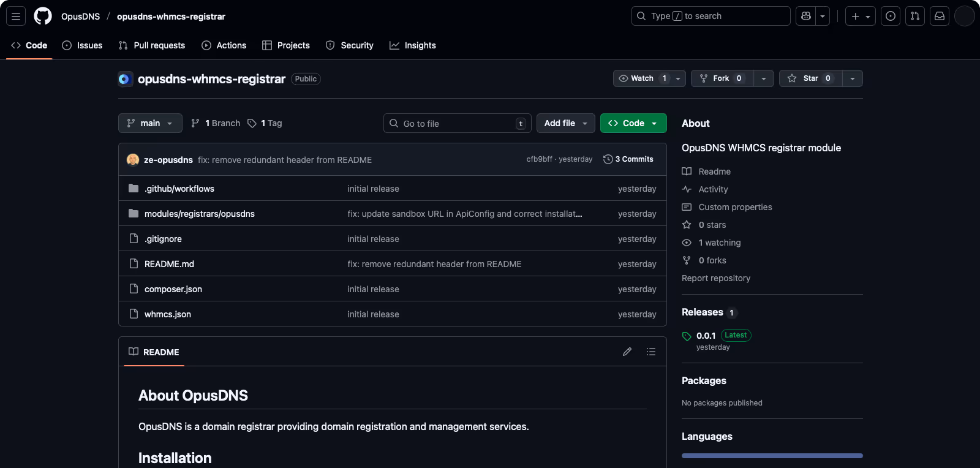Open the sandbox URL fix commit message

(x=465, y=214)
